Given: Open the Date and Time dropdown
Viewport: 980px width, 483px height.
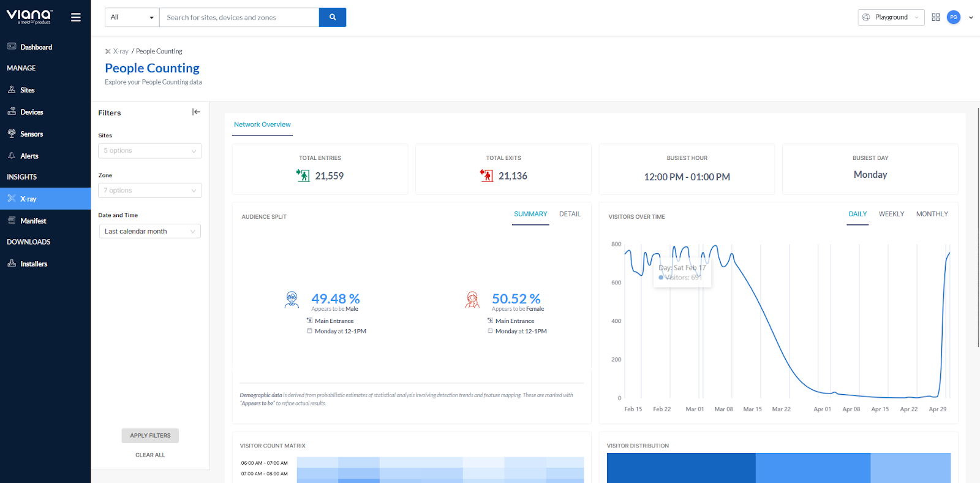Looking at the screenshot, I should [150, 232].
